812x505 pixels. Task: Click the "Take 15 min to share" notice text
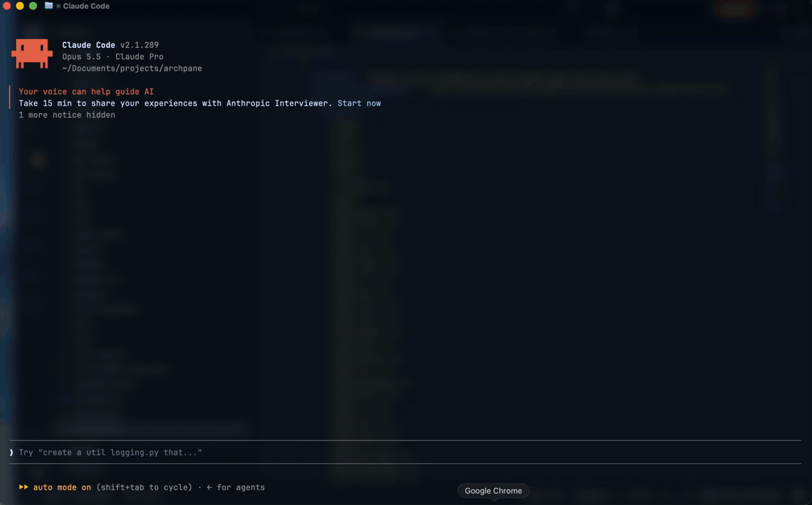pos(176,103)
